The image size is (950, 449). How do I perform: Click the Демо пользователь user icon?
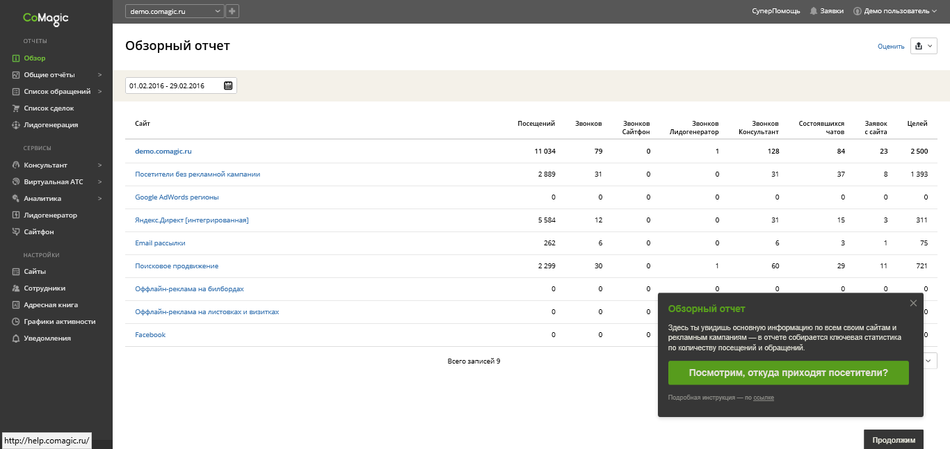[857, 11]
